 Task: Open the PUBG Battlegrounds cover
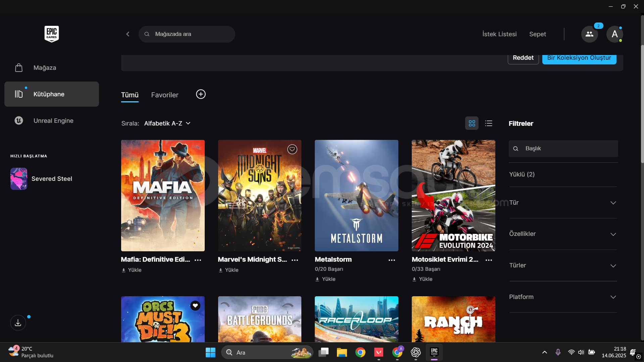tap(260, 319)
